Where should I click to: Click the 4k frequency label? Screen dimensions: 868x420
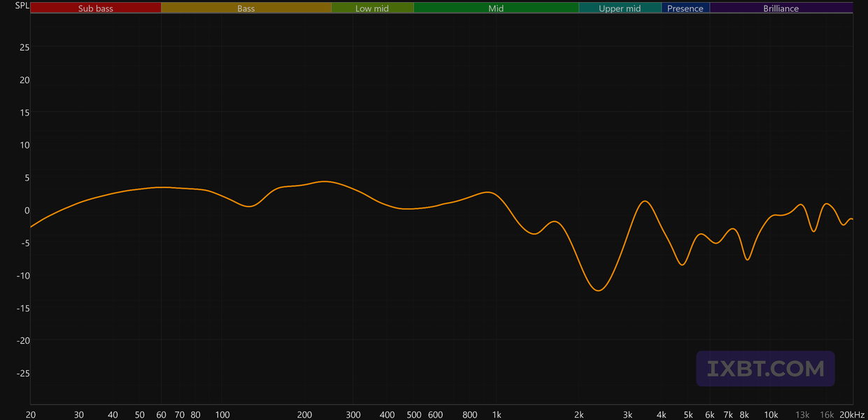[x=662, y=414]
